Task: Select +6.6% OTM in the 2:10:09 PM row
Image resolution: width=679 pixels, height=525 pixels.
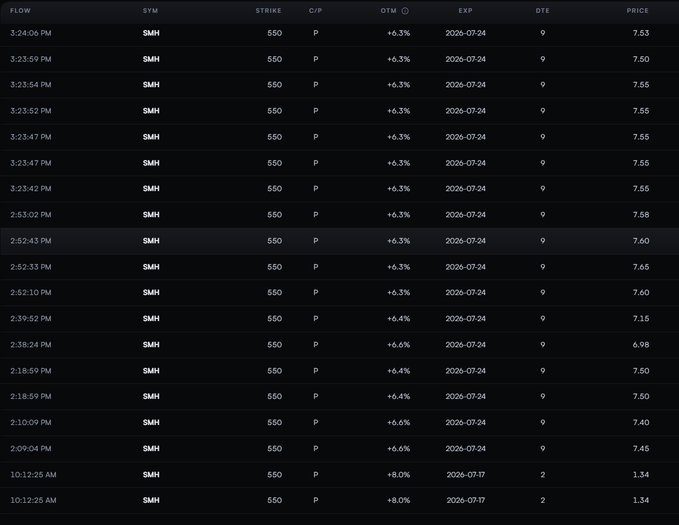Action: (398, 422)
